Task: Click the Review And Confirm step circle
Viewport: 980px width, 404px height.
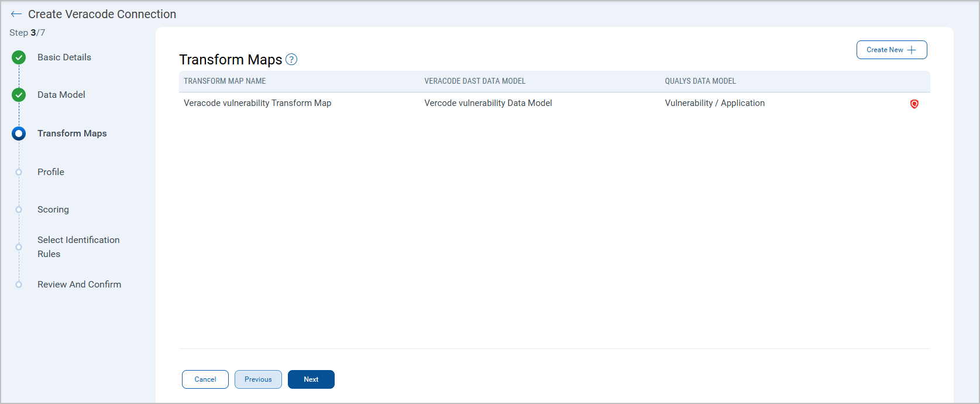Action: click(x=19, y=285)
